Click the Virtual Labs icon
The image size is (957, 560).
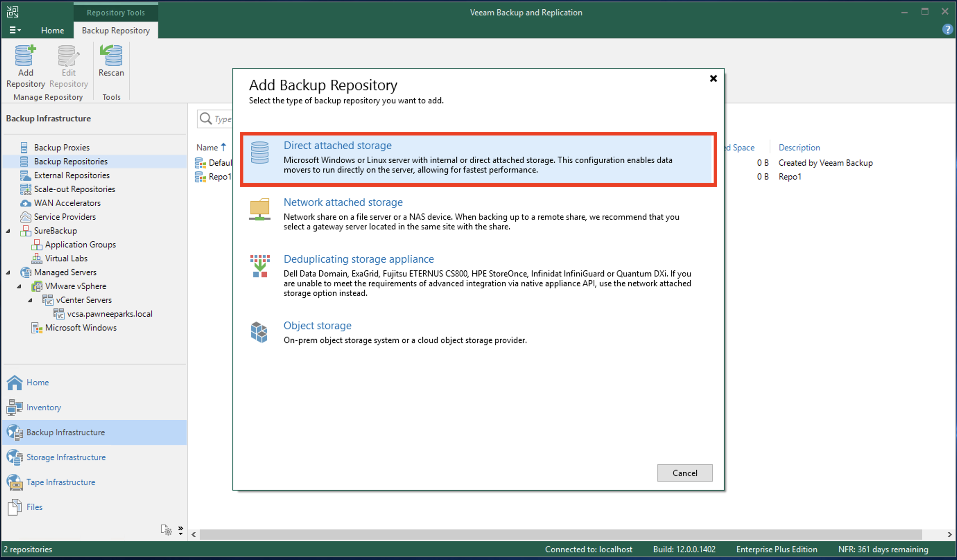click(36, 259)
